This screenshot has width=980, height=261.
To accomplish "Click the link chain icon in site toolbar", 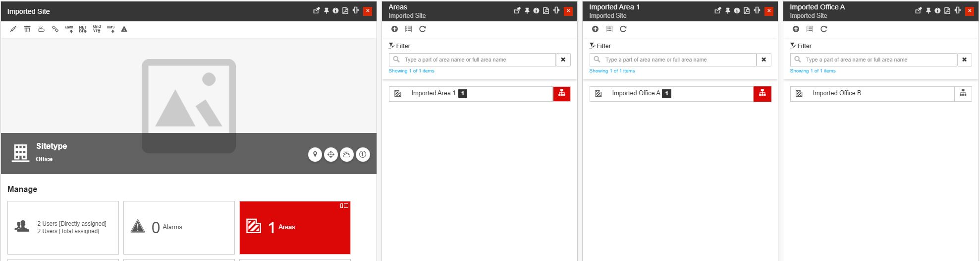I will click(55, 29).
